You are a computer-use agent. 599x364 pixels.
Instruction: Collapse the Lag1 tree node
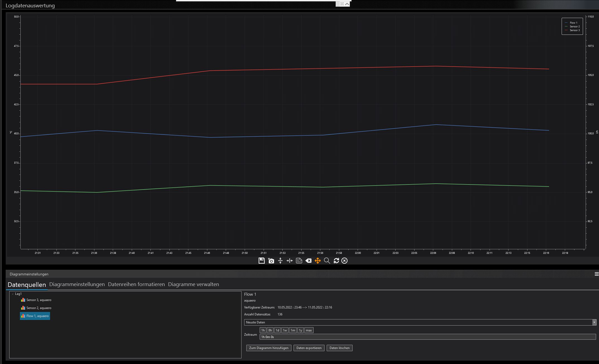tap(13, 294)
